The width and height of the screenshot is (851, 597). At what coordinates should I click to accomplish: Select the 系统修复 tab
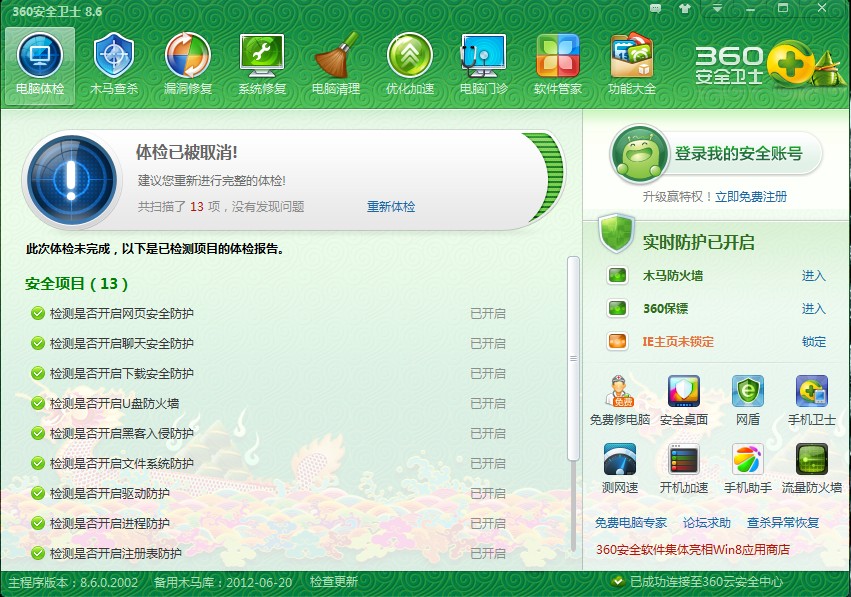point(262,66)
